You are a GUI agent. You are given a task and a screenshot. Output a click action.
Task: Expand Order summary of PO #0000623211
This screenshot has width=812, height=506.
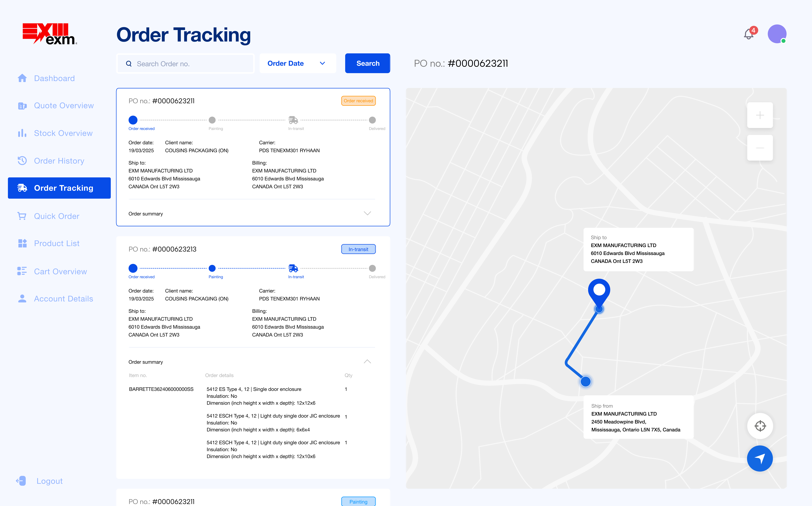[367, 213]
